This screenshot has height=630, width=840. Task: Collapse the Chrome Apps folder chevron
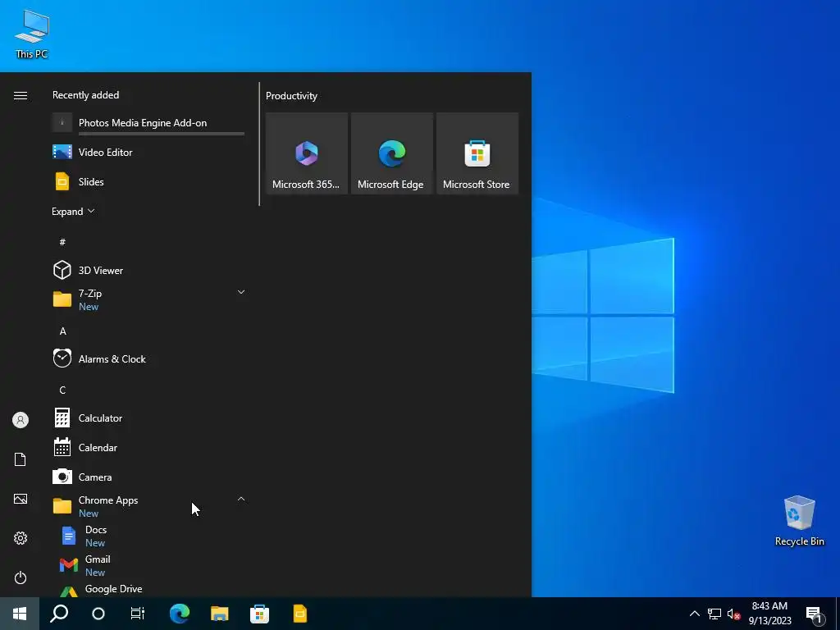tap(241, 499)
